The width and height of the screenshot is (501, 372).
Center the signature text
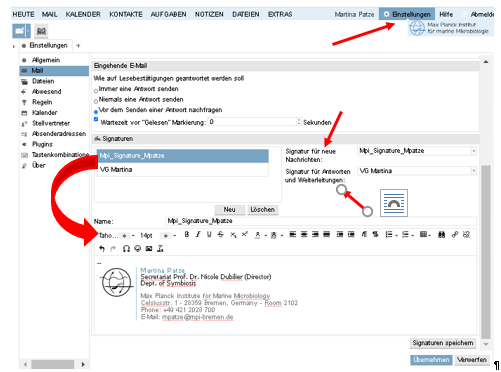tap(304, 235)
